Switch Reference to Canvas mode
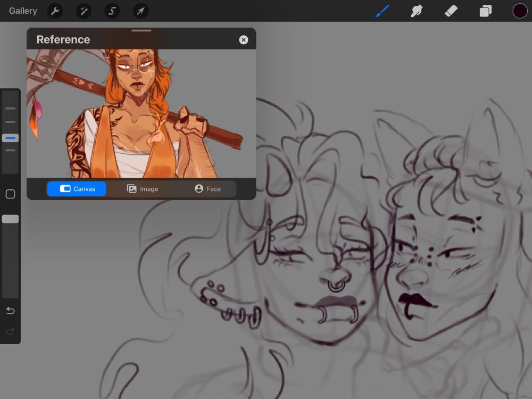Image resolution: width=532 pixels, height=399 pixels. pos(77,189)
